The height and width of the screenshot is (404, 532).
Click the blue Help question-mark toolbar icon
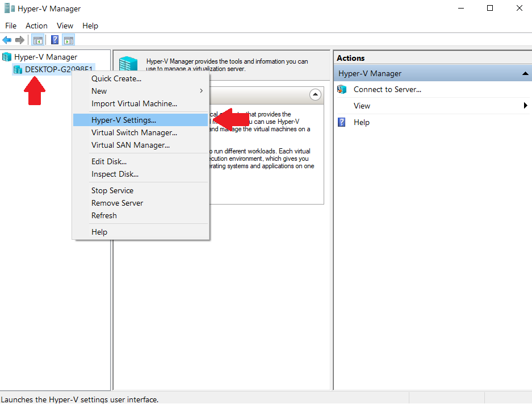coord(55,40)
